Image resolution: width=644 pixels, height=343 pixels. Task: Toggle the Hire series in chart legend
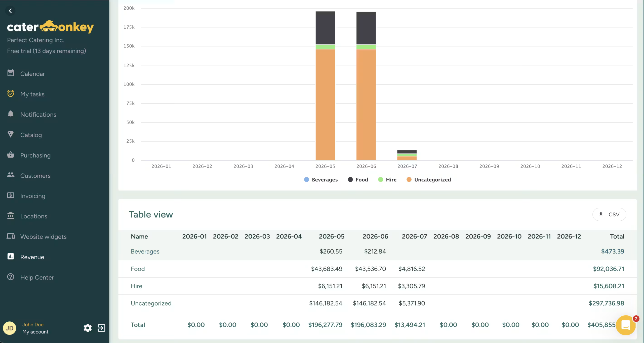click(387, 180)
